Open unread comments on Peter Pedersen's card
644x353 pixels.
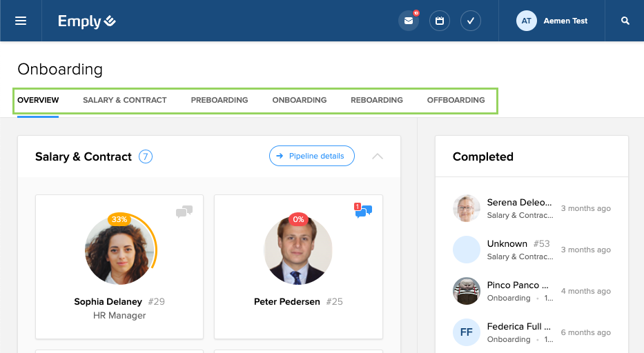363,211
